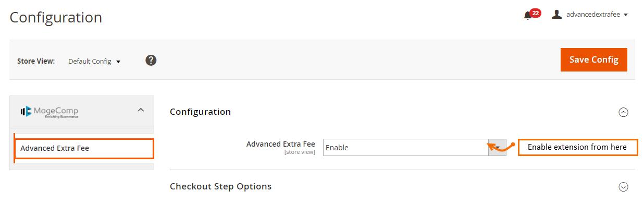
Task: Click the Enable extension from here callout
Action: 577,147
